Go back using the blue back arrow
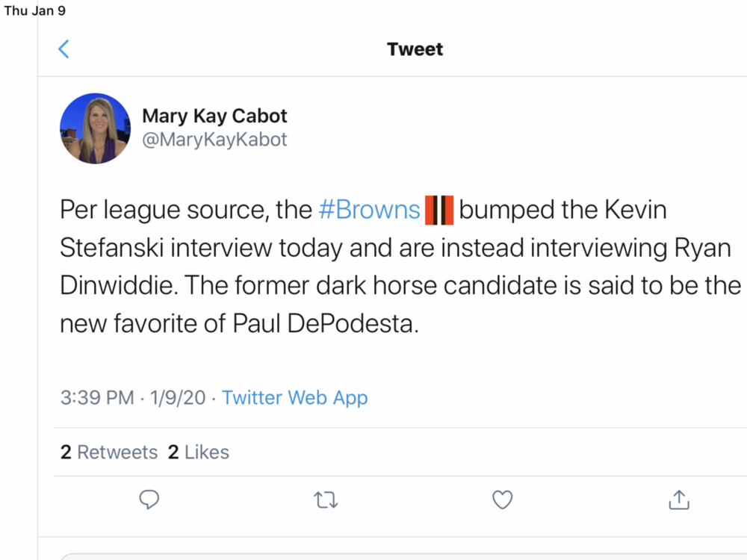Image resolution: width=747 pixels, height=560 pixels. click(63, 49)
